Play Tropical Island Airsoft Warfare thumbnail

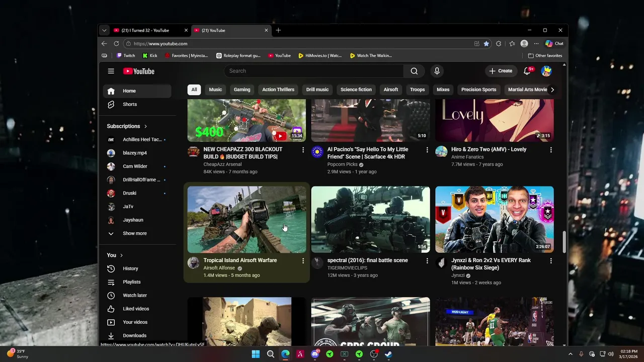[x=247, y=220]
